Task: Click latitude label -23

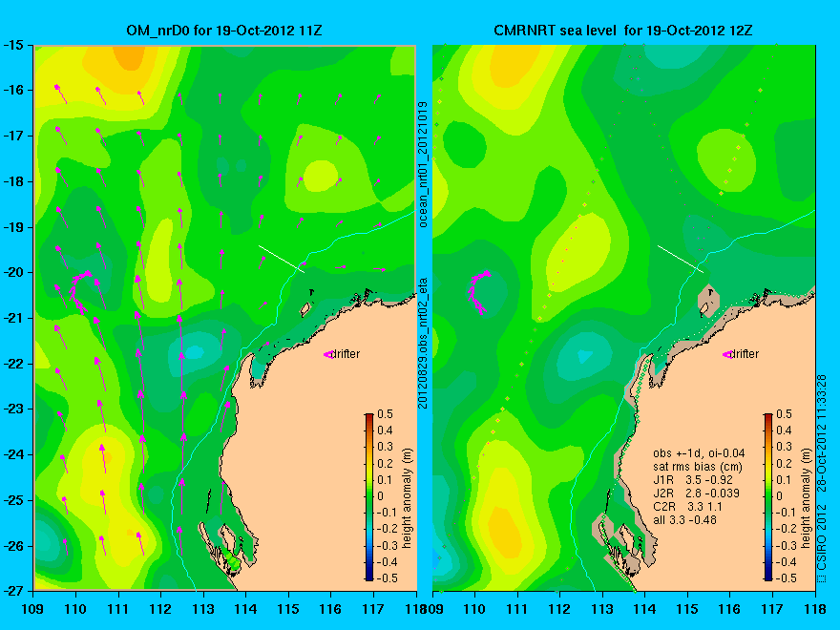Action: [13, 409]
